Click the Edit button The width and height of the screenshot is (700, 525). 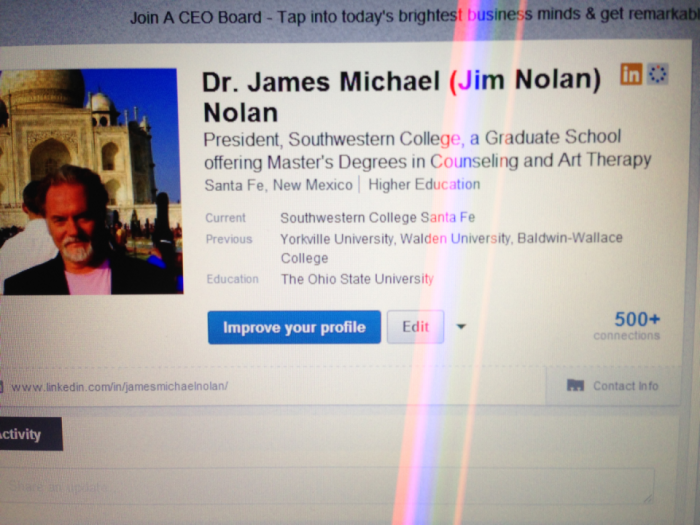(416, 327)
